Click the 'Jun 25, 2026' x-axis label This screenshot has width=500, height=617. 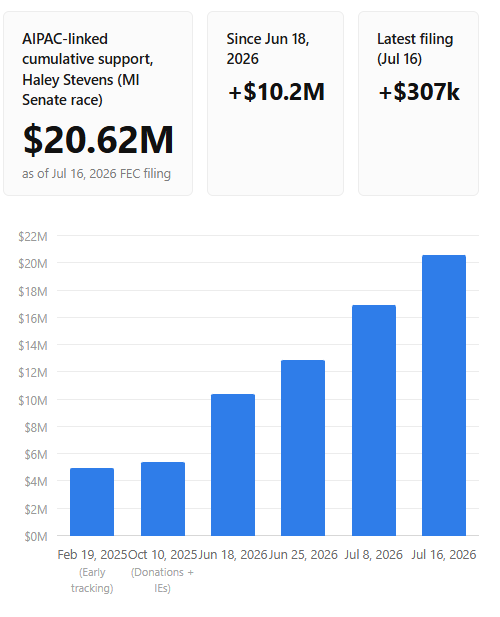[x=303, y=554]
